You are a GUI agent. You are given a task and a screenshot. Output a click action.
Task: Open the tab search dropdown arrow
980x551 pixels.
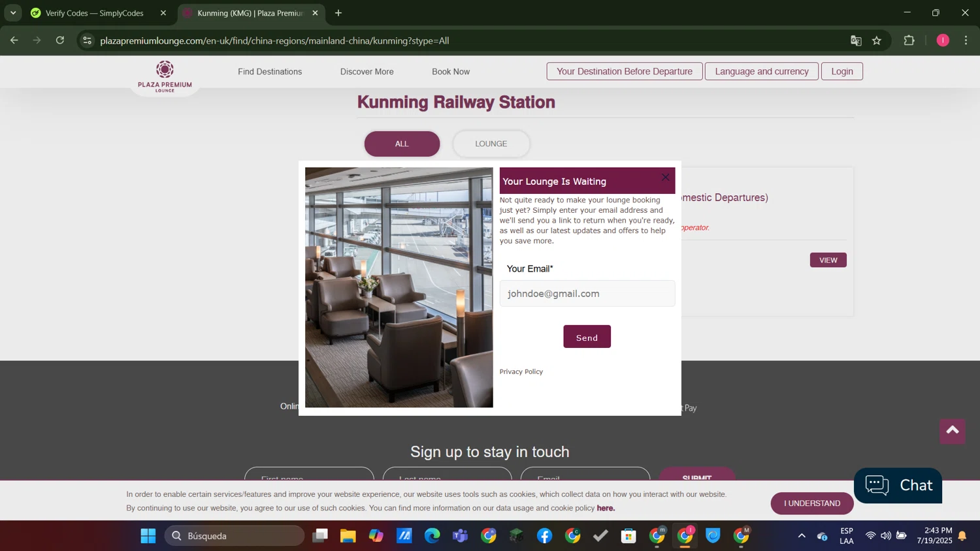(x=13, y=13)
